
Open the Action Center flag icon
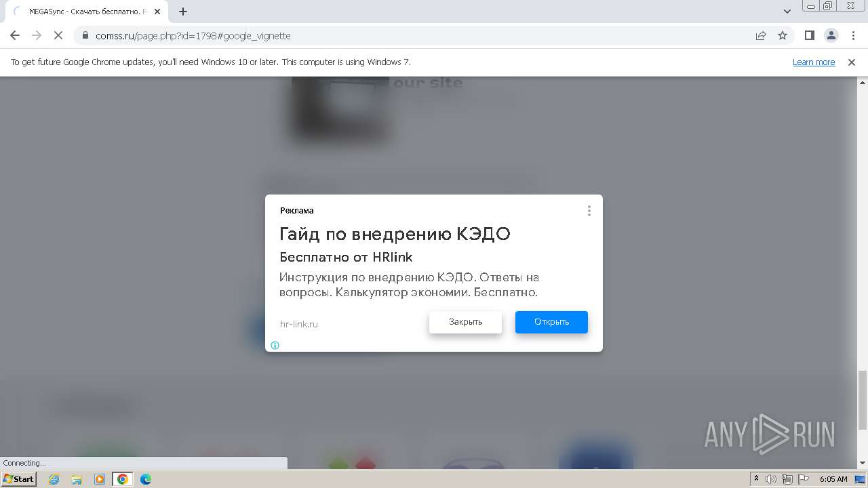803,479
